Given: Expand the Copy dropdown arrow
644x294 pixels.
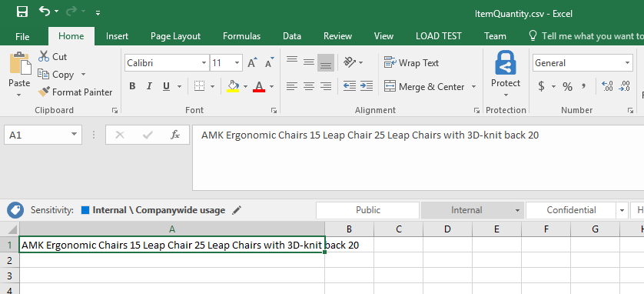Looking at the screenshot, I should (x=83, y=75).
